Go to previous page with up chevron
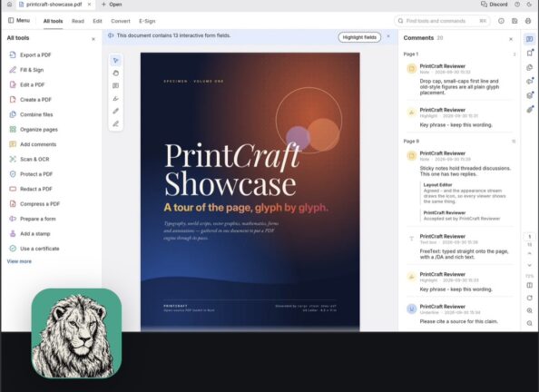 coord(530,253)
